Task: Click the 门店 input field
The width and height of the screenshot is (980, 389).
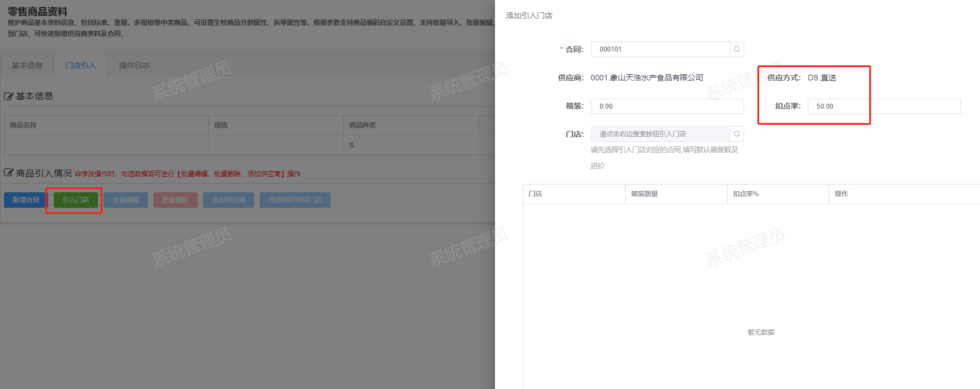Action: [x=660, y=134]
